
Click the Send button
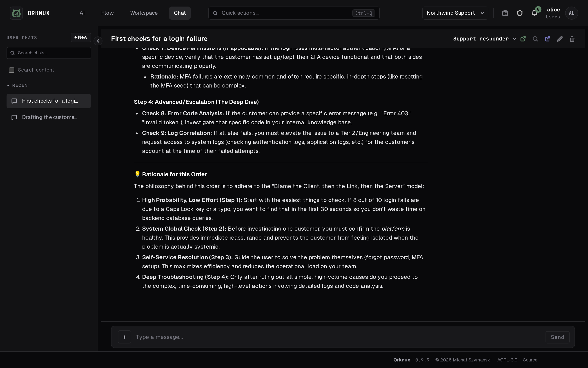pyautogui.click(x=557, y=337)
